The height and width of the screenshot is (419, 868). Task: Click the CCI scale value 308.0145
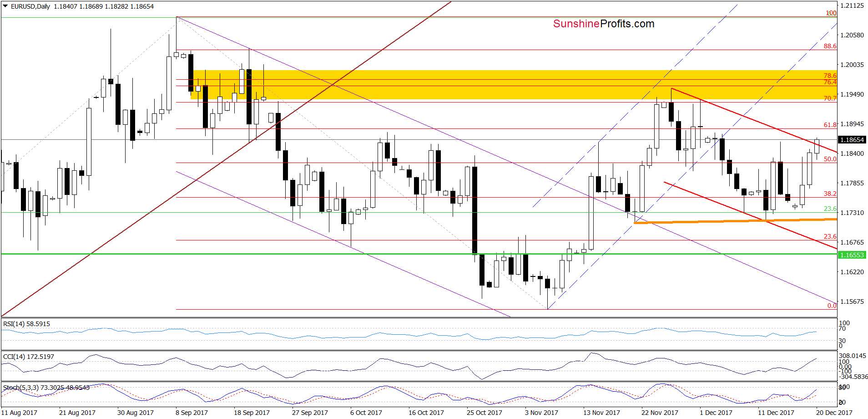click(853, 356)
